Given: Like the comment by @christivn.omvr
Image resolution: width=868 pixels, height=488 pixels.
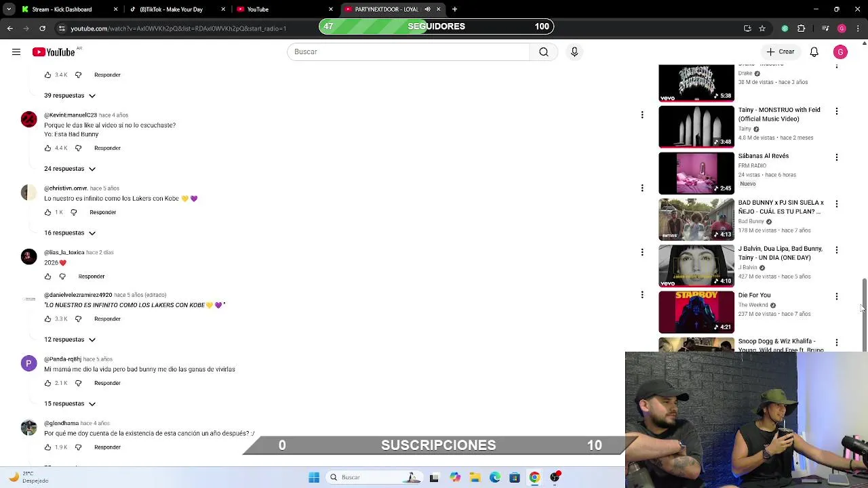Looking at the screenshot, I should [47, 212].
